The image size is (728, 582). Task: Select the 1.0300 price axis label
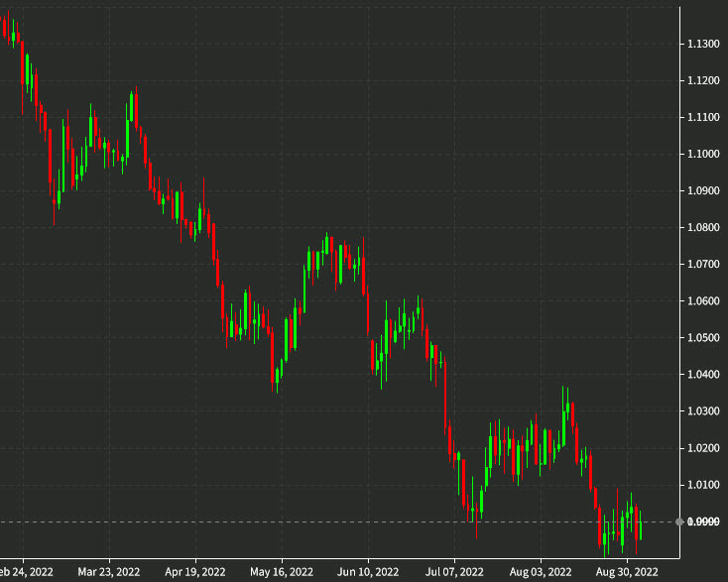tap(703, 411)
